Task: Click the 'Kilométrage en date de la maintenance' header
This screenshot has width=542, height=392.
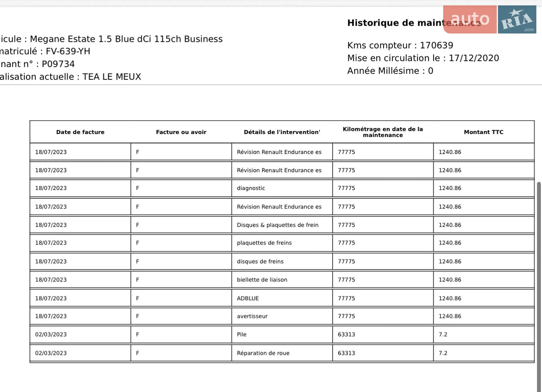Action: 383,132
